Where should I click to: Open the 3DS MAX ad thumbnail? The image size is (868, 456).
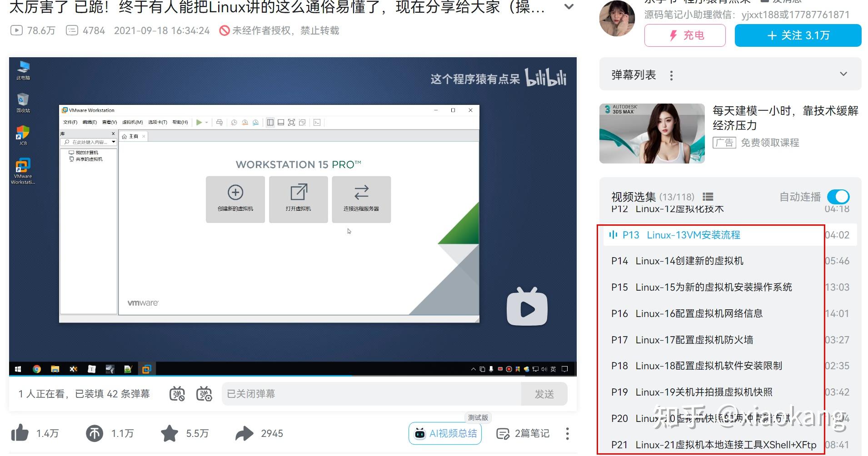click(652, 134)
